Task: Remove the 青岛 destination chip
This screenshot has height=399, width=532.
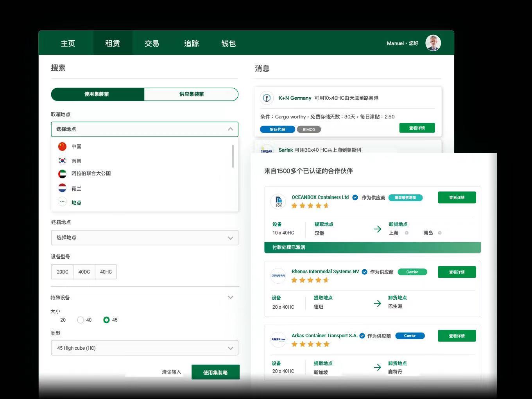Action: coord(440,233)
